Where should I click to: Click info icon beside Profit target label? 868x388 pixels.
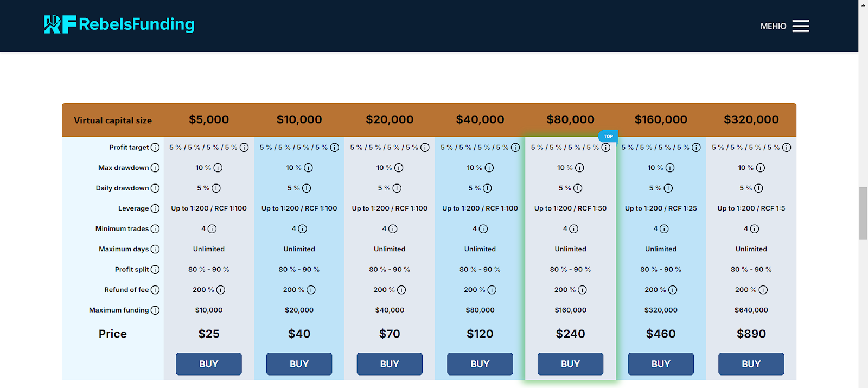(x=155, y=148)
